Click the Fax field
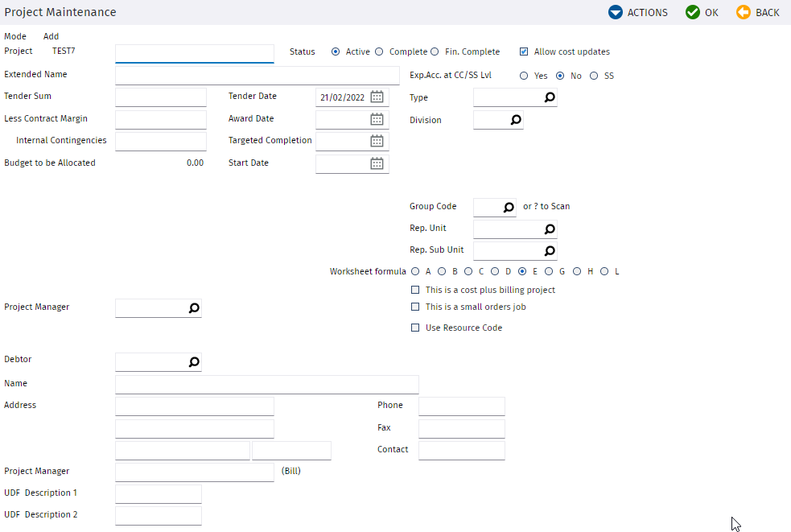Image resolution: width=791 pixels, height=532 pixels. pyautogui.click(x=462, y=428)
